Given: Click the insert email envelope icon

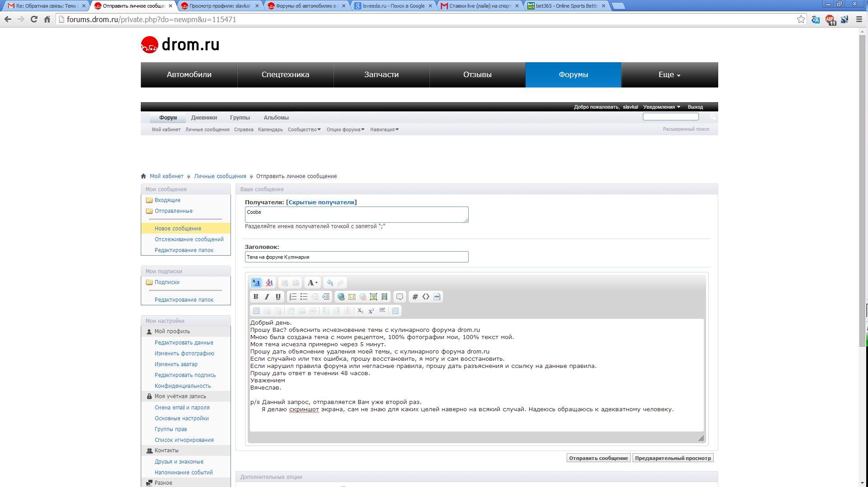Looking at the screenshot, I should tap(352, 297).
